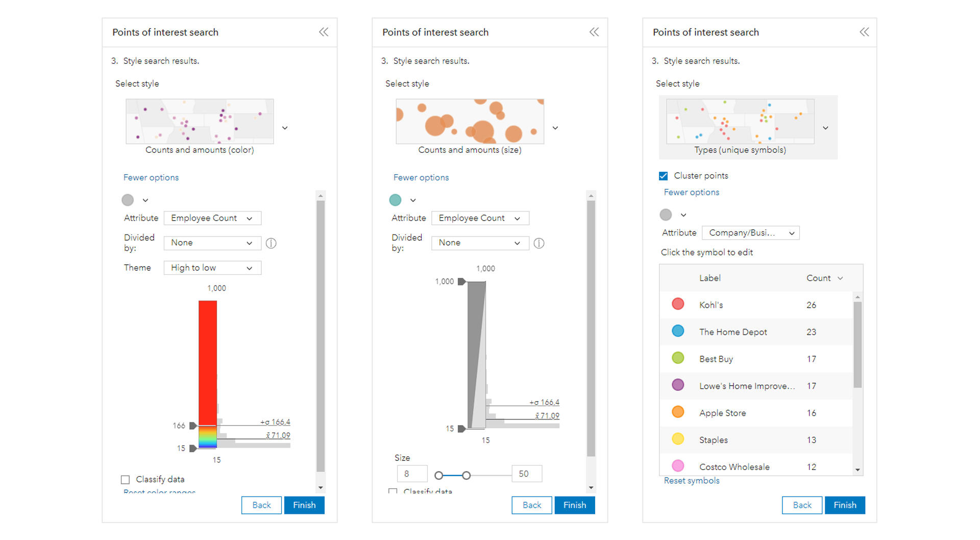The width and height of the screenshot is (980, 540).
Task: Click the gray symbol circle in left panel
Action: click(x=128, y=200)
